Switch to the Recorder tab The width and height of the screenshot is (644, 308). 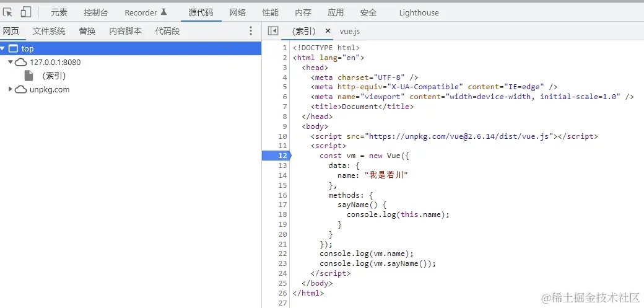pos(146,13)
